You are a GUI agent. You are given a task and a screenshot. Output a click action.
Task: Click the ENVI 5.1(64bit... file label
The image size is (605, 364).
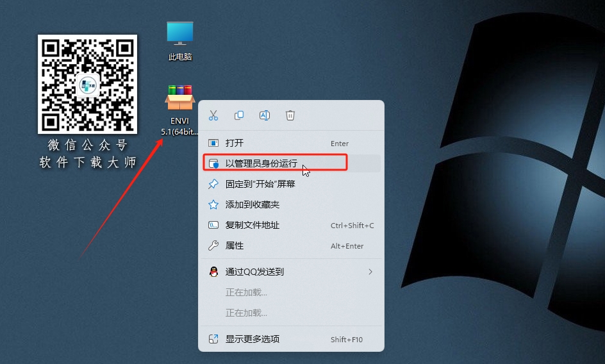click(x=180, y=126)
